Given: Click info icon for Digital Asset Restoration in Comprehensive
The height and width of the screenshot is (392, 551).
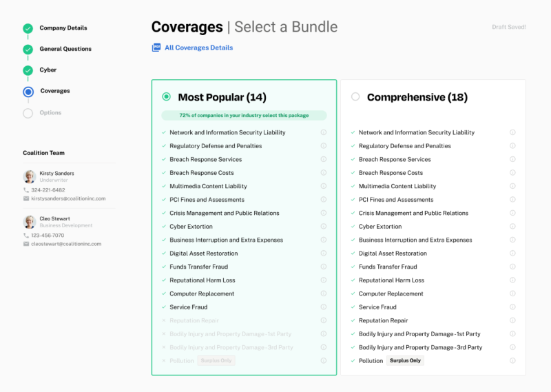Looking at the screenshot, I should coord(512,254).
